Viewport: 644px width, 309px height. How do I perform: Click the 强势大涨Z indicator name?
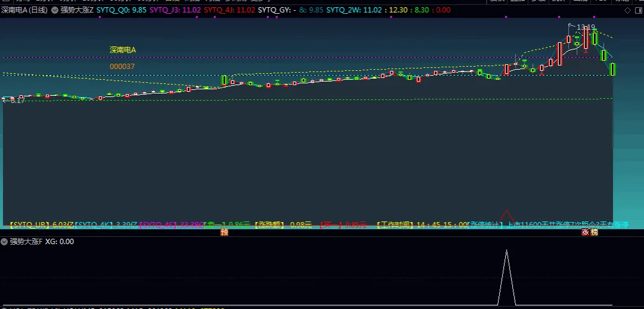(77, 10)
